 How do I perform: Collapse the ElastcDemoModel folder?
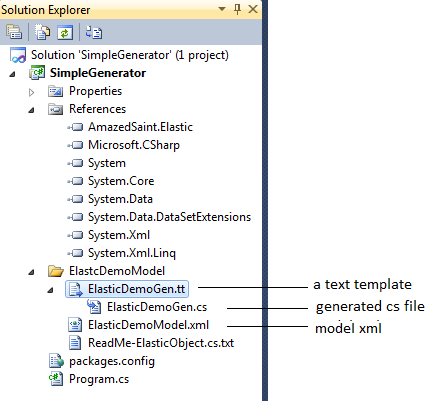pos(31,272)
